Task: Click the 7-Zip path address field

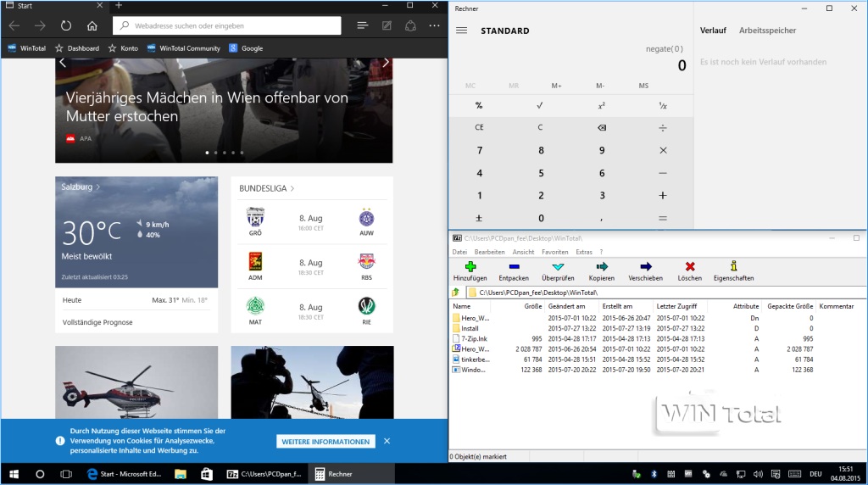Action: [665, 293]
